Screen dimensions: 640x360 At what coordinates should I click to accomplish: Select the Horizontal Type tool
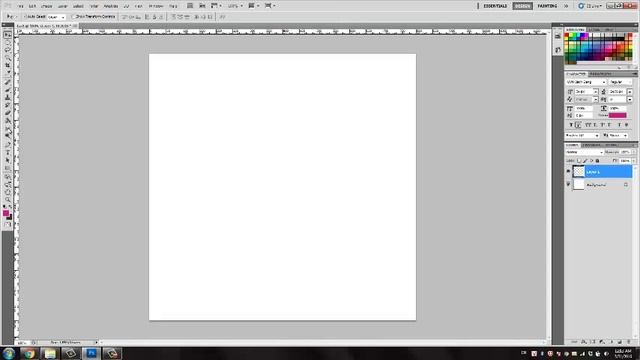tap(7, 153)
